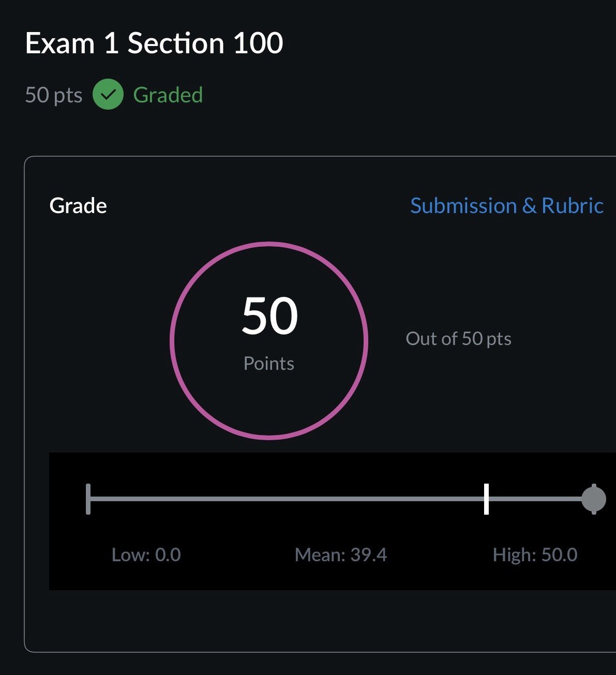Click the "Grade" section heading
The image size is (616, 675).
pos(78,206)
